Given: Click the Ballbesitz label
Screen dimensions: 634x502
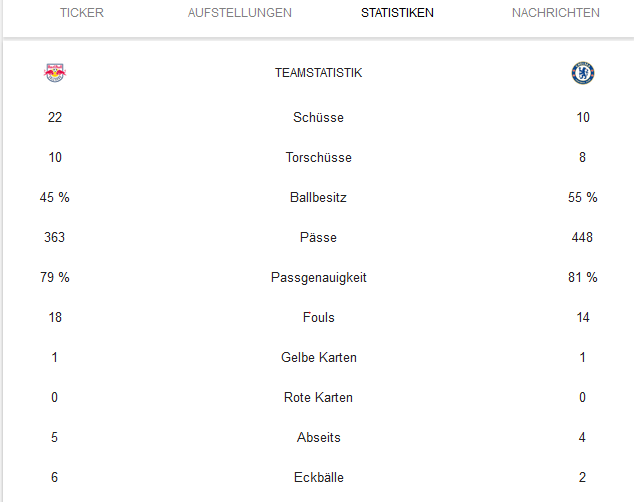Looking at the screenshot, I should (319, 197).
